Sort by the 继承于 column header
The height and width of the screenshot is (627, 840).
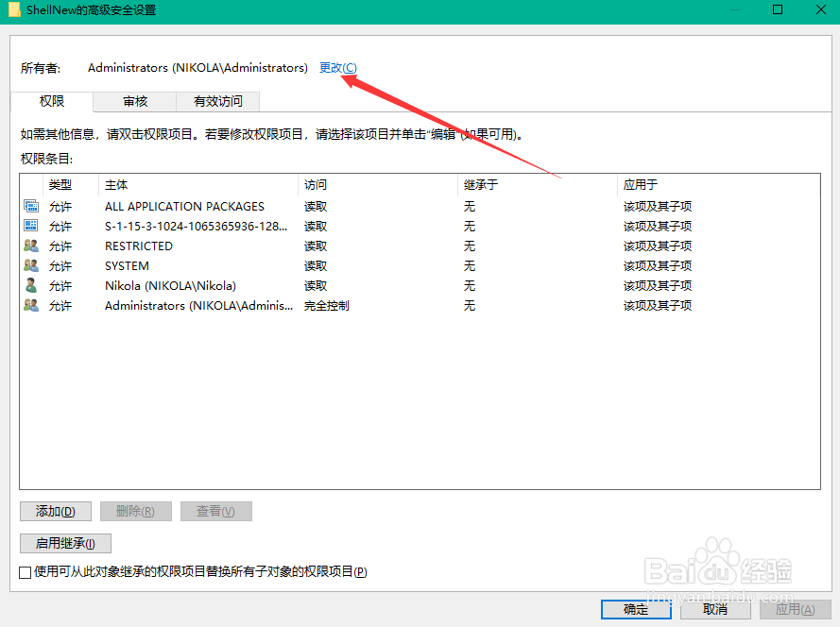tap(538, 185)
